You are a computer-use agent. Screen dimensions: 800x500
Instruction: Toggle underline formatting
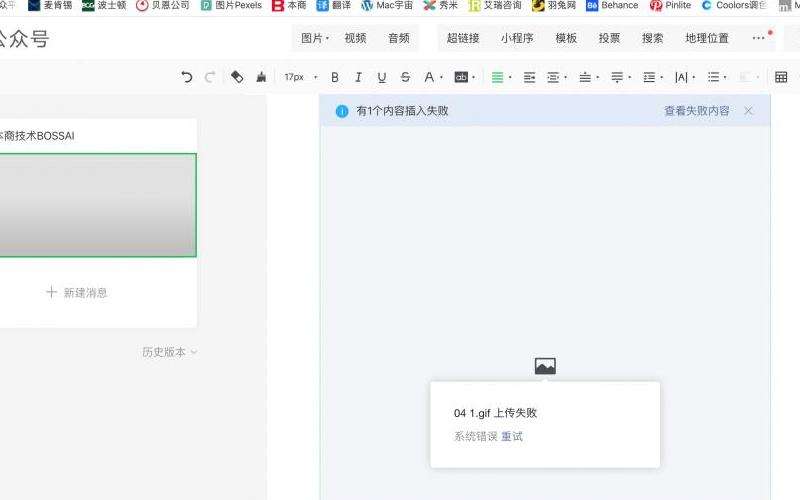[382, 77]
